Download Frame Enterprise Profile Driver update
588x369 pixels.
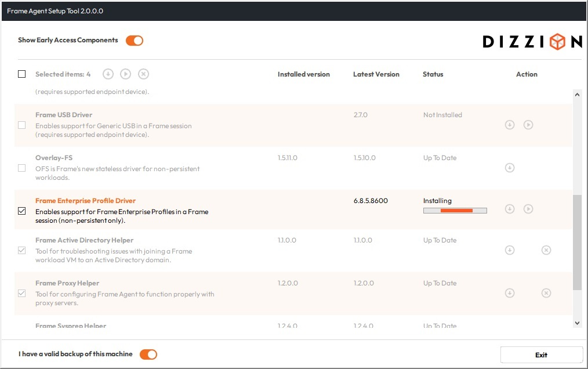(510, 209)
